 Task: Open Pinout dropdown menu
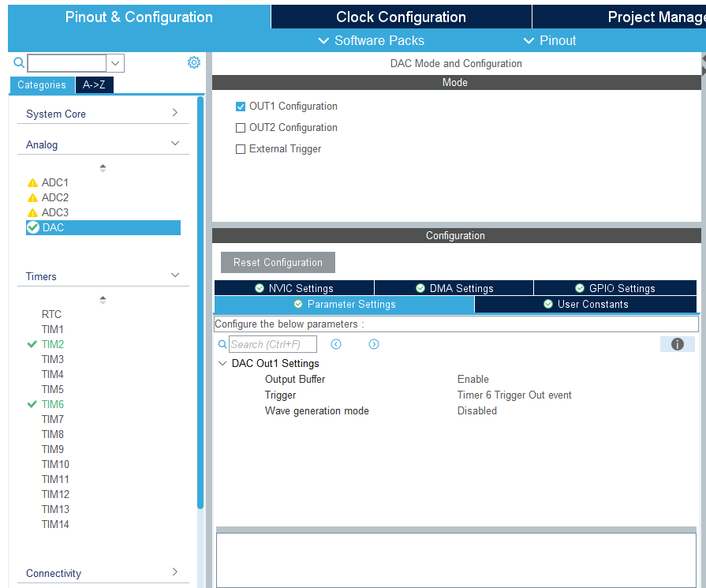tap(550, 40)
